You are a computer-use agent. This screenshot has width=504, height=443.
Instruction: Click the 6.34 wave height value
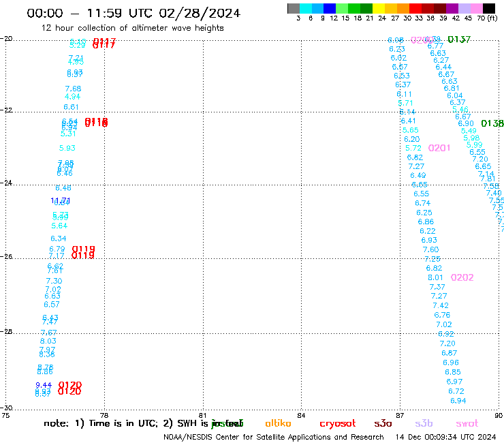tap(59, 239)
